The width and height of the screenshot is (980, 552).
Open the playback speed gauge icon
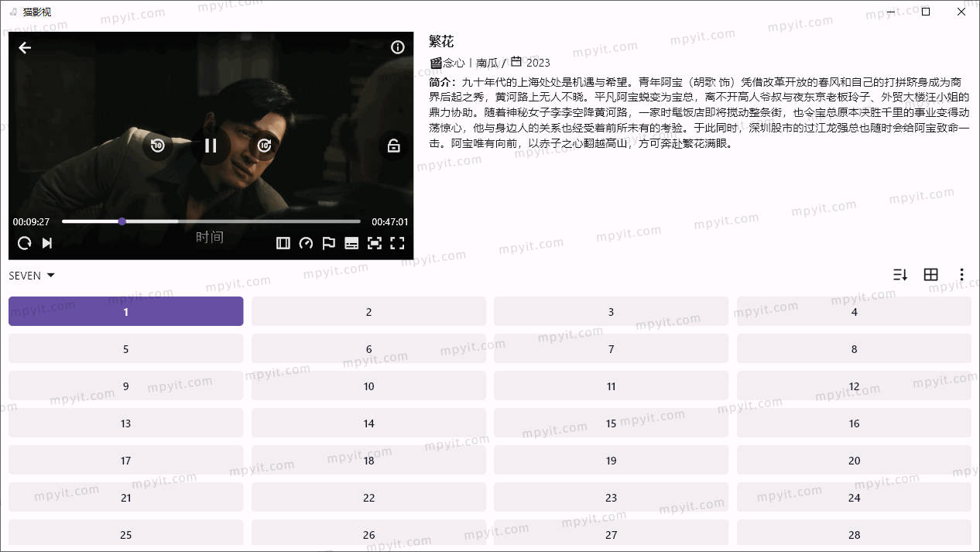point(306,243)
